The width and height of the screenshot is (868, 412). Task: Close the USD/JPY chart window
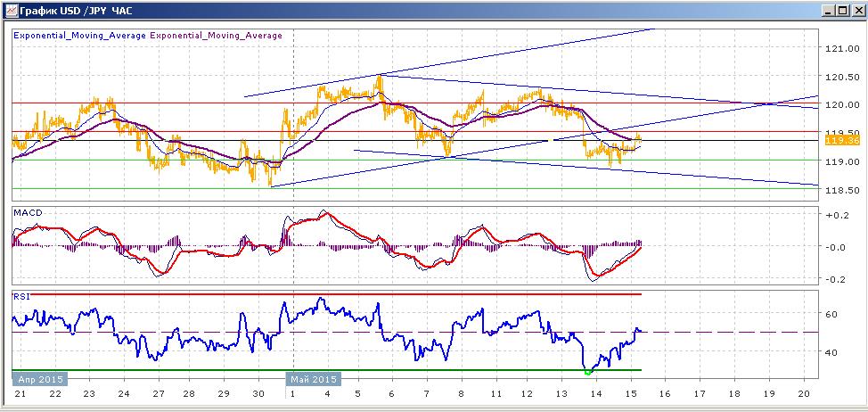coord(856,11)
